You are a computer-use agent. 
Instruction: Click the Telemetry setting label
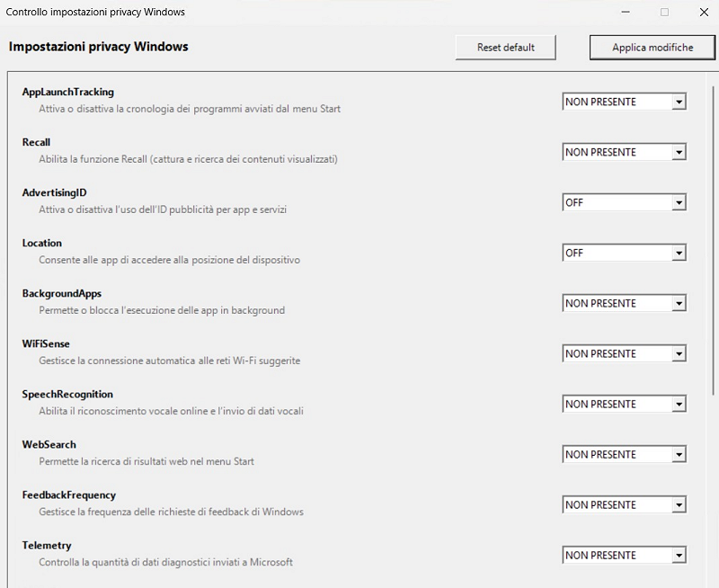click(47, 546)
